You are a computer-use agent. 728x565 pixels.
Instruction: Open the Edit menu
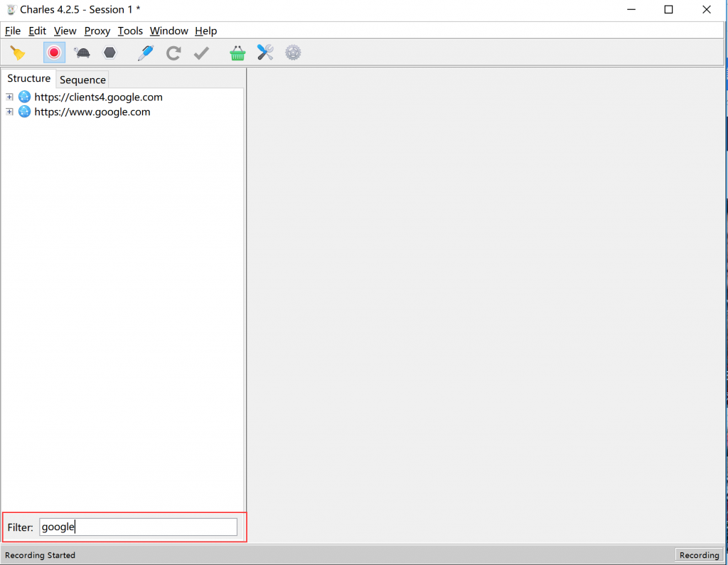tap(37, 31)
